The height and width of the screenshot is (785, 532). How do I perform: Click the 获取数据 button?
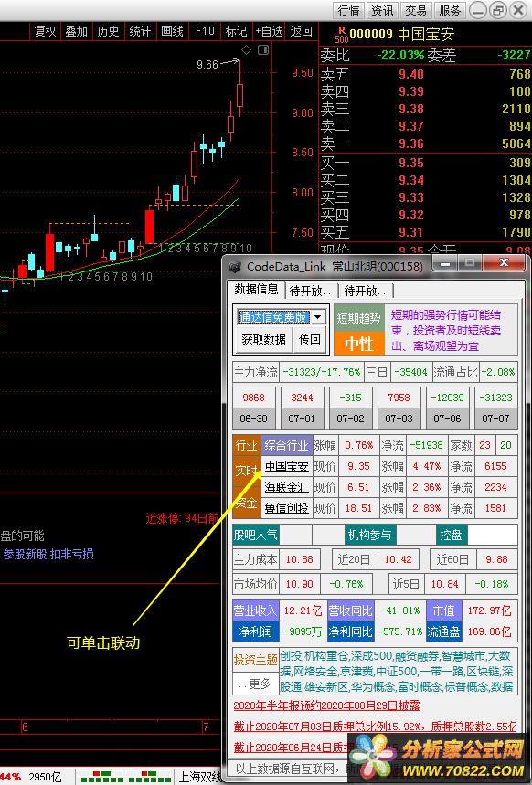pos(263,339)
